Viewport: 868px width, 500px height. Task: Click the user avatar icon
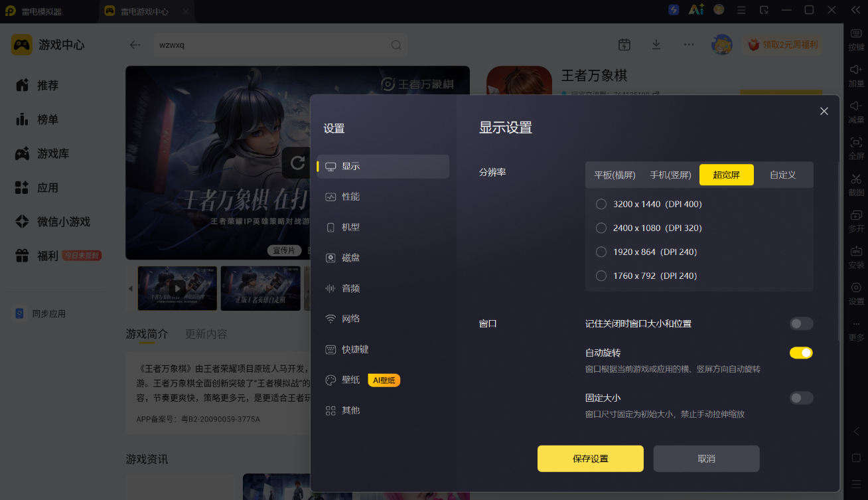pos(722,44)
